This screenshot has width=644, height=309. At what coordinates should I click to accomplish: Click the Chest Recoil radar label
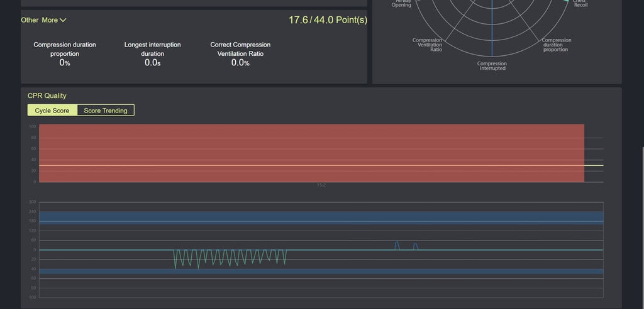tap(580, 3)
